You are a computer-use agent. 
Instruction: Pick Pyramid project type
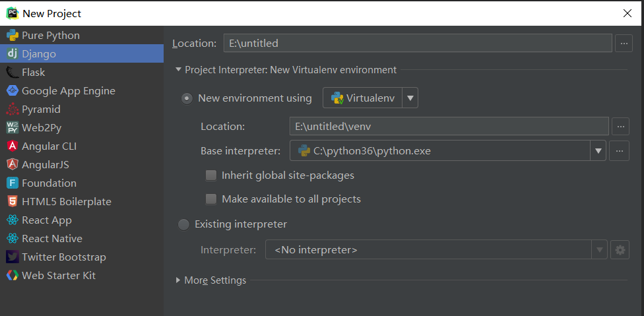click(82, 109)
